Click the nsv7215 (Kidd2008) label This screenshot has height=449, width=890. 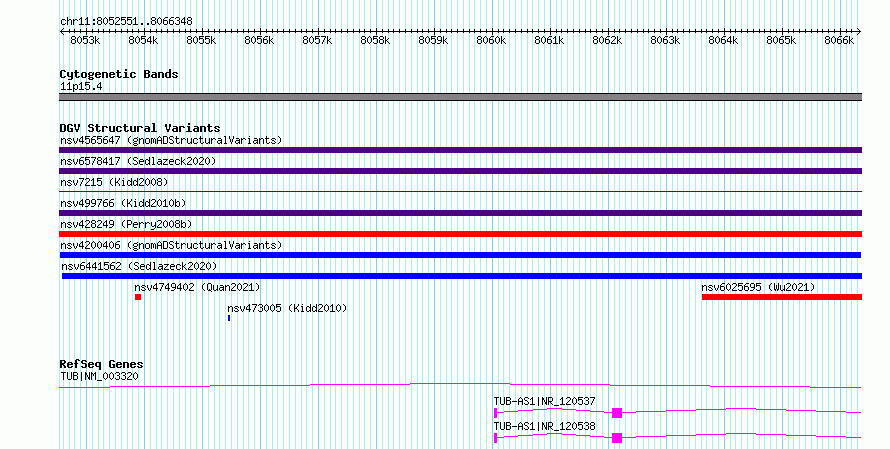(x=114, y=182)
